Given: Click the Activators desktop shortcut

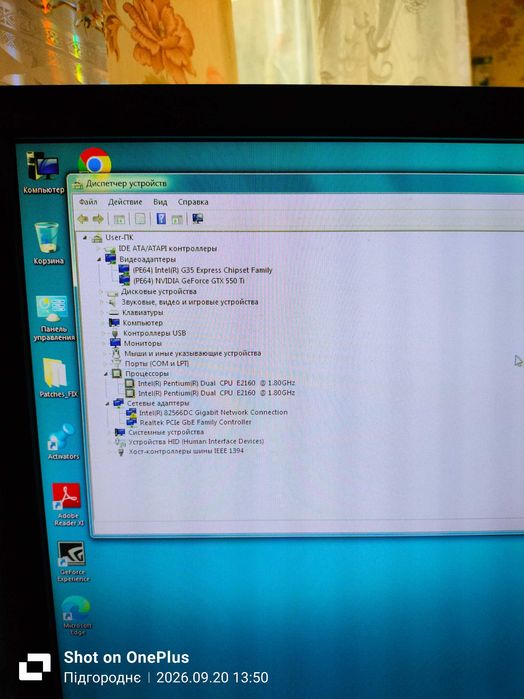Looking at the screenshot, I should click(x=63, y=442).
